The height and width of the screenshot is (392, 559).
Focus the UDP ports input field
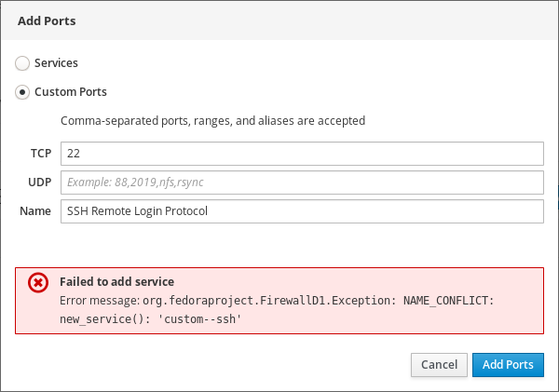pos(301,182)
